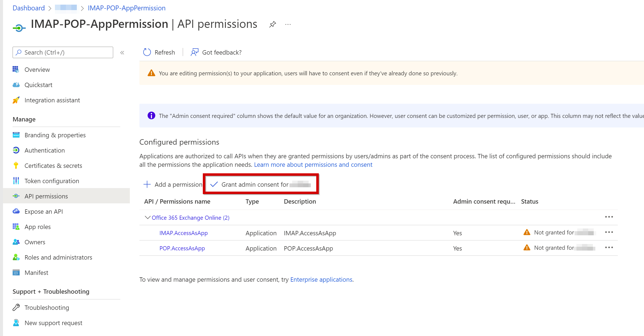Click the plus icon for Add a permission
Image resolution: width=644 pixels, height=336 pixels.
(x=147, y=185)
